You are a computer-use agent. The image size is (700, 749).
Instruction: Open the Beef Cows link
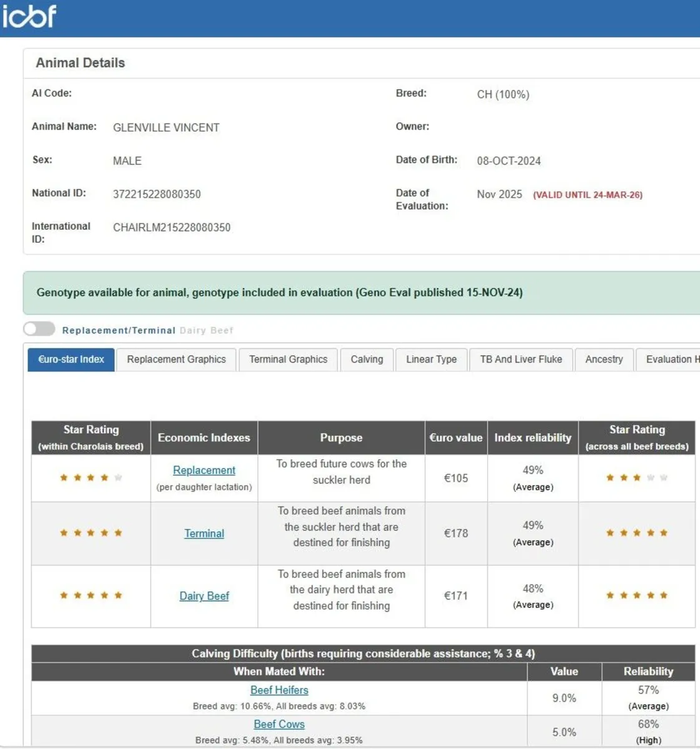[279, 724]
